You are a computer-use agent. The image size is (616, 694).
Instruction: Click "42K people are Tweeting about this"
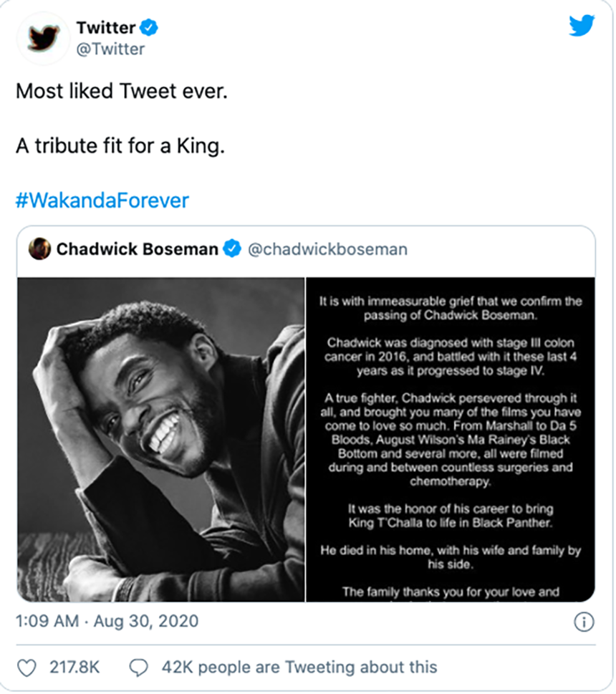(x=299, y=668)
